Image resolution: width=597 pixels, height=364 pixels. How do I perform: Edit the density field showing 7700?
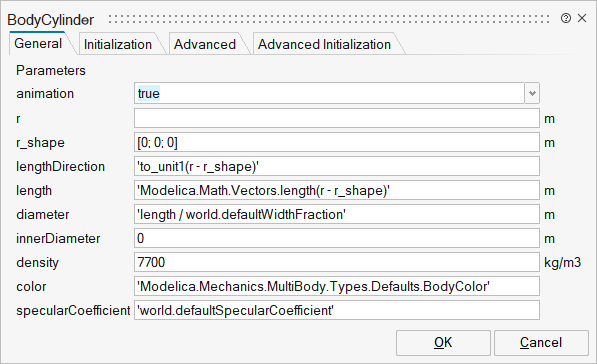click(337, 262)
